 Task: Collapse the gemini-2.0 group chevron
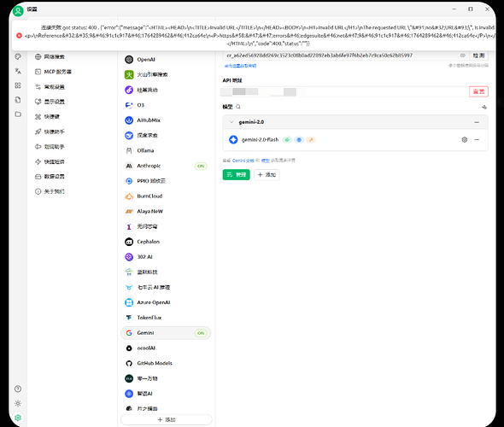(x=231, y=122)
